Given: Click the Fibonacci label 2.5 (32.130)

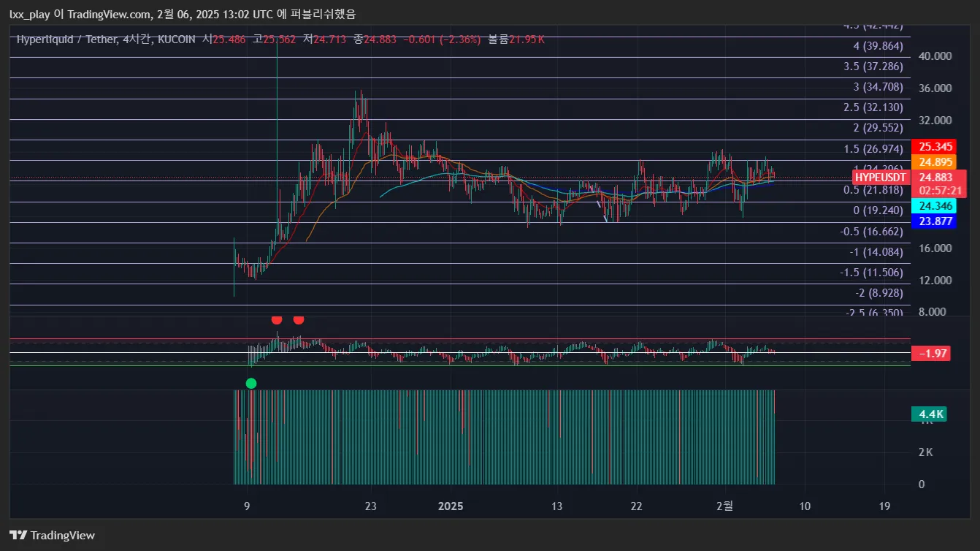Looking at the screenshot, I should (x=873, y=107).
